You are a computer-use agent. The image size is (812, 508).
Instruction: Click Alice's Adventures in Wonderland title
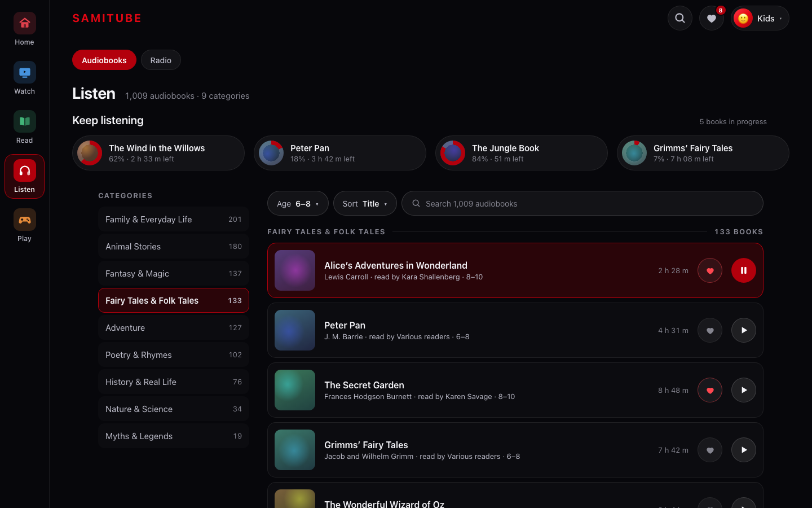[396, 265]
